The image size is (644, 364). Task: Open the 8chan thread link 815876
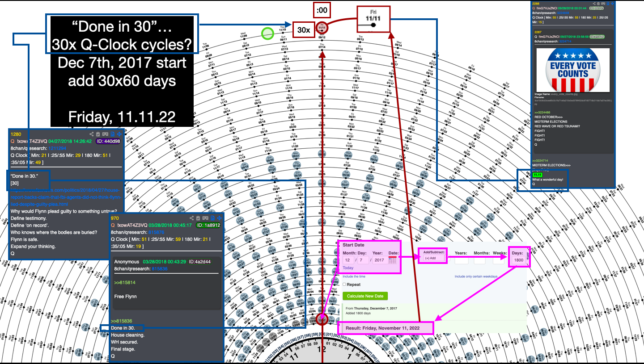click(157, 232)
